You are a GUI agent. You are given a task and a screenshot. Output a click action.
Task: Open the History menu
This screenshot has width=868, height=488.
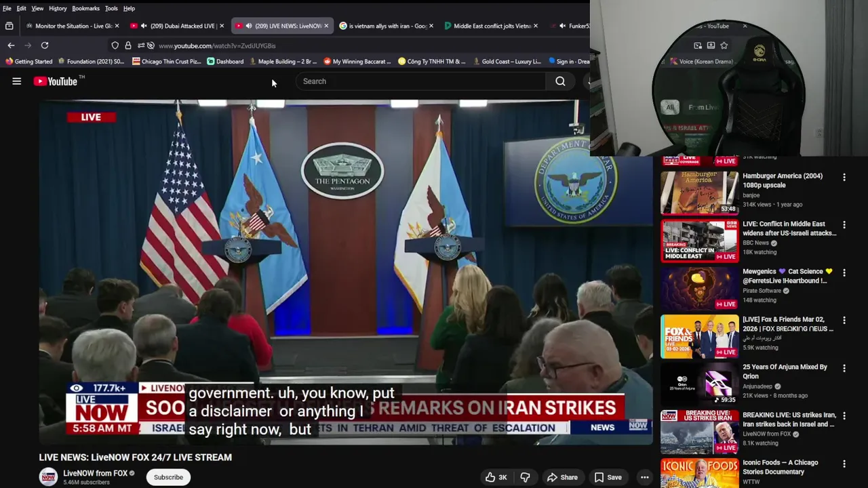click(x=58, y=8)
